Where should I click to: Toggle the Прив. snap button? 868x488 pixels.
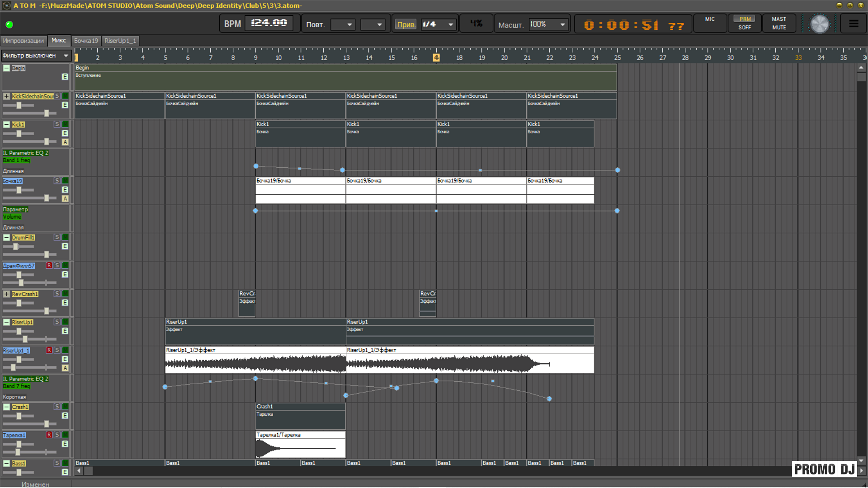tap(406, 24)
